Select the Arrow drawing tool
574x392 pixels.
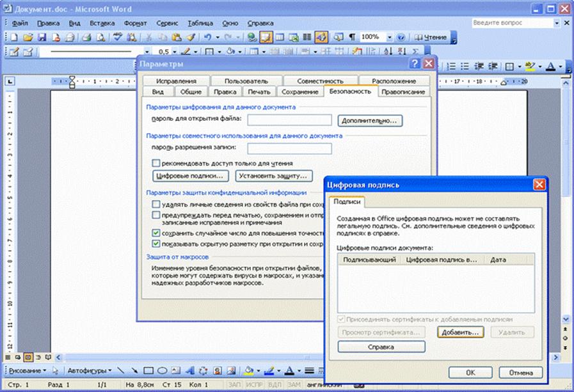pos(134,371)
